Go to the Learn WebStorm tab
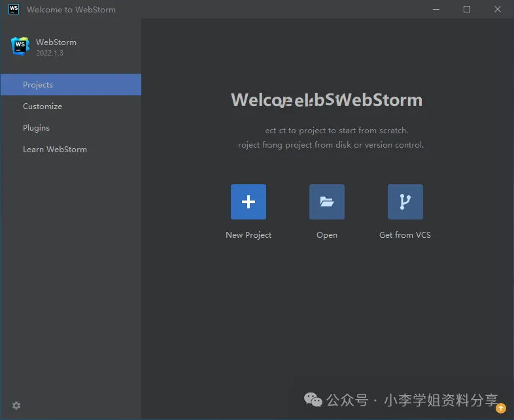This screenshot has width=514, height=420. 71,150
